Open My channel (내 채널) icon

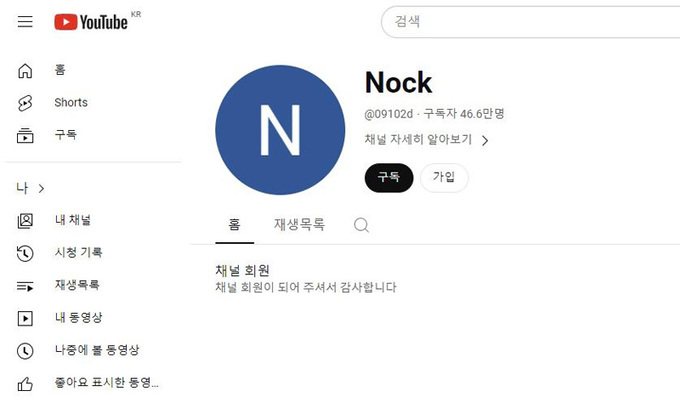[x=25, y=221]
